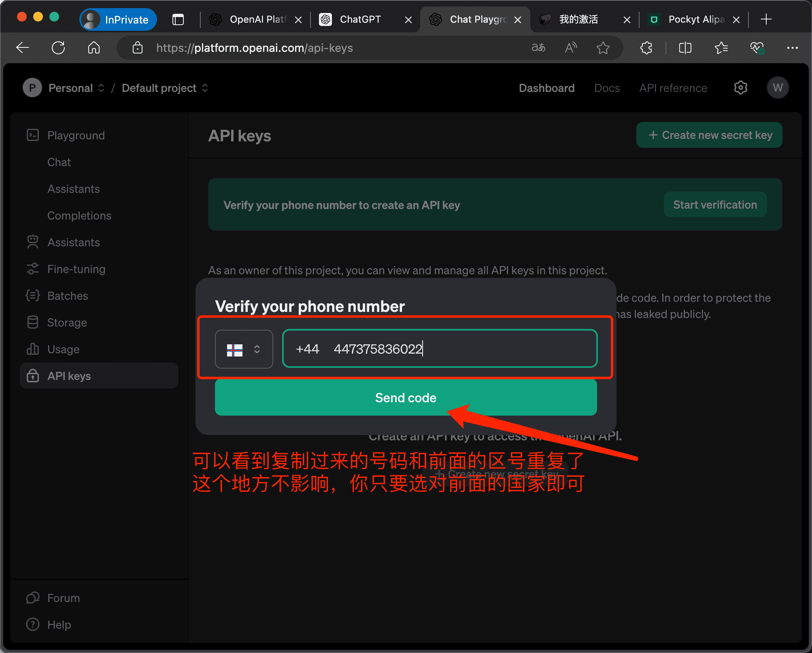Click the Send code button

tap(406, 397)
